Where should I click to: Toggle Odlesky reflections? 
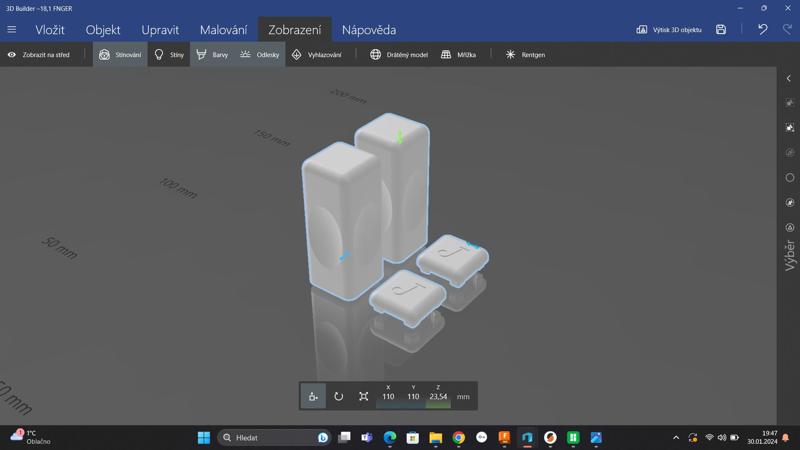tap(260, 55)
